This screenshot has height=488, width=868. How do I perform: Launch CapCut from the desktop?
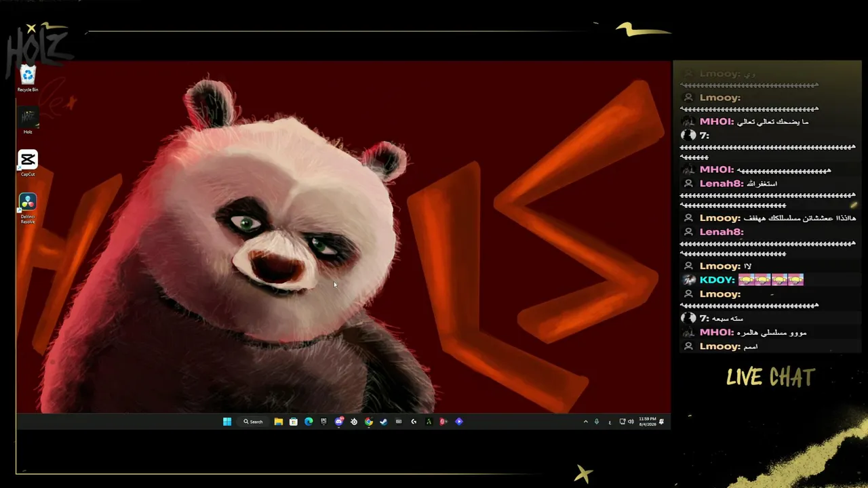point(28,163)
